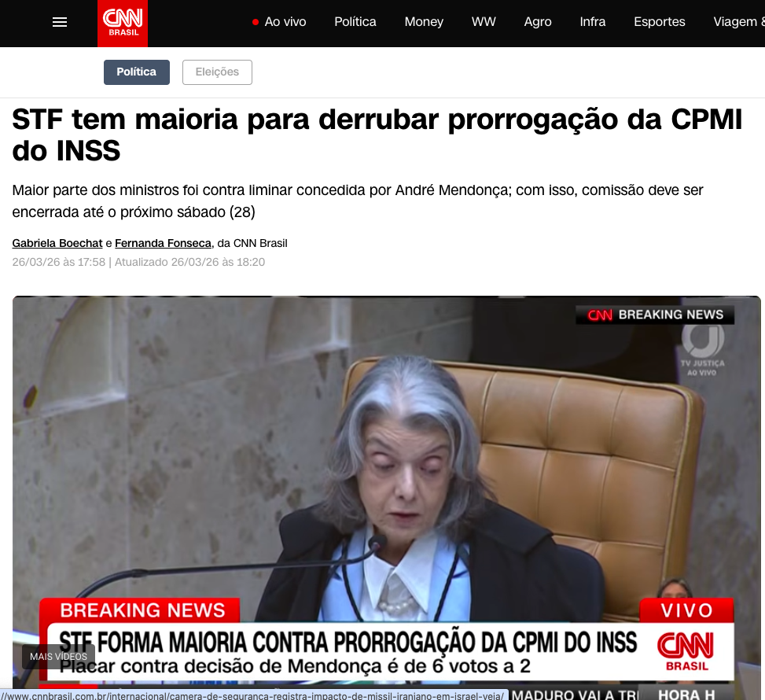Switch to the Eleições tag
Screen dimensions: 765x700
pos(217,72)
